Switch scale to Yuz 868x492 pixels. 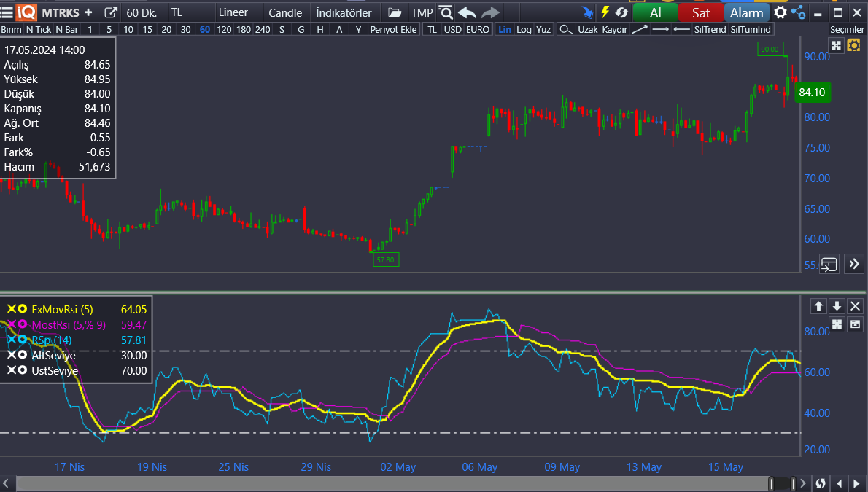(543, 29)
